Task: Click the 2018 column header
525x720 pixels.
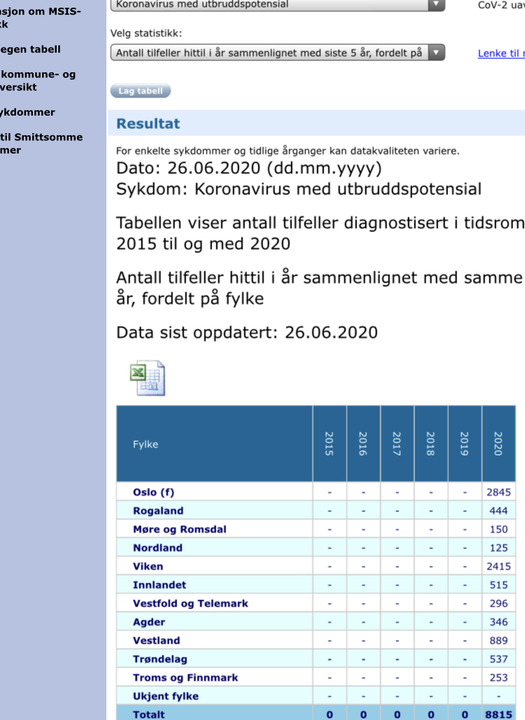Action: pos(431,444)
